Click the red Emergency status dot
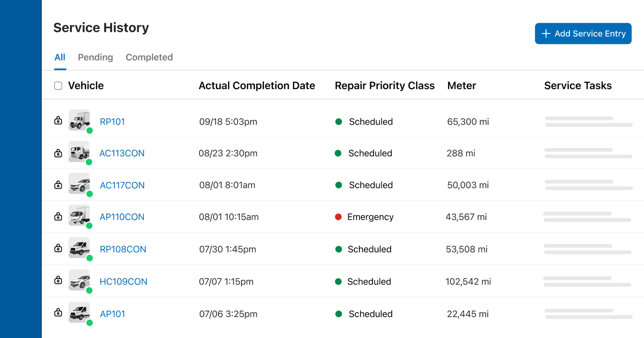The width and height of the screenshot is (644, 338). (338, 217)
